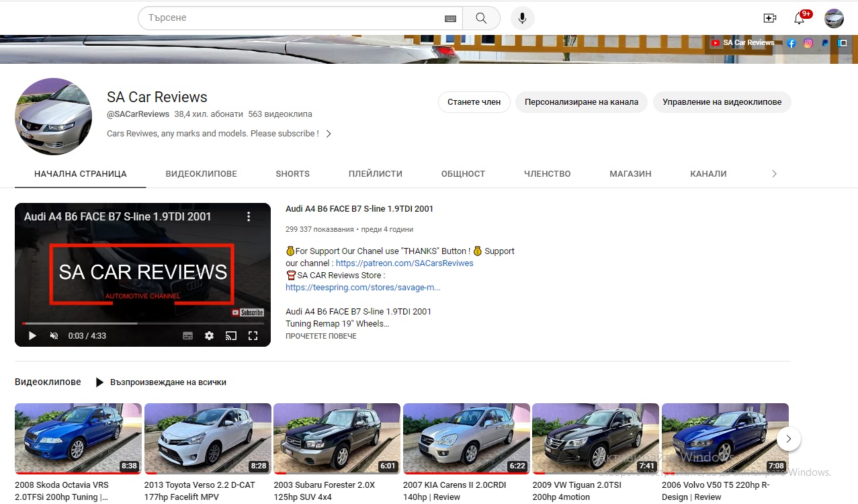The image size is (858, 504).
Task: Open the 2003 Subaru Forester video thumbnail
Action: click(337, 438)
